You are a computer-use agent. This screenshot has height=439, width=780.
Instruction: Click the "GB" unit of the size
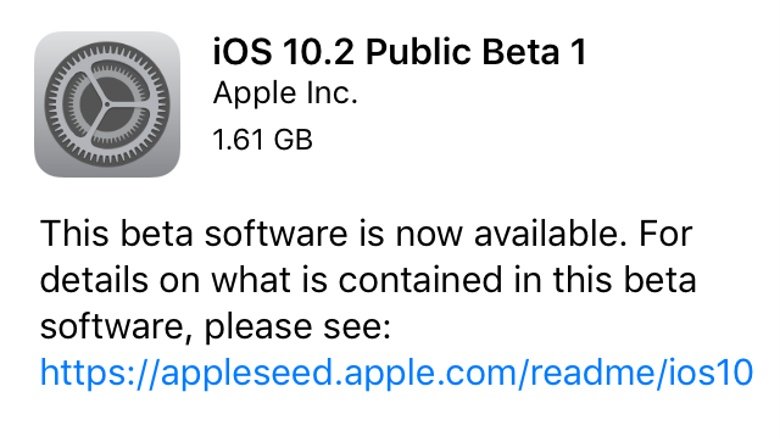pyautogui.click(x=291, y=138)
